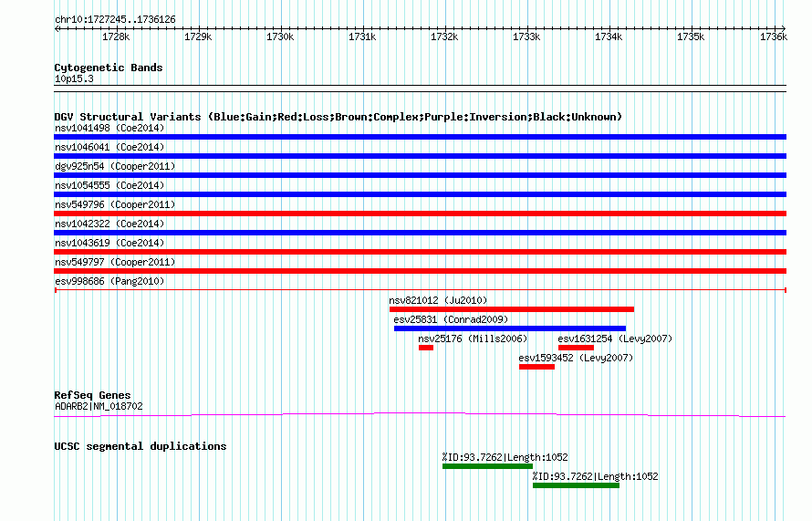Select the esv25831 (Conrad2009) blue bar
The width and height of the screenshot is (812, 521).
click(510, 328)
